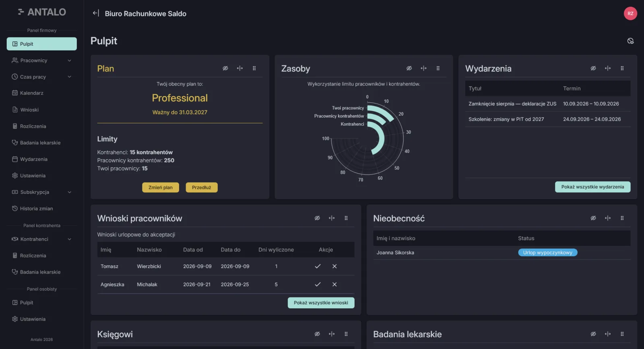Open the RZ user avatar menu
Image resolution: width=644 pixels, height=349 pixels.
630,13
